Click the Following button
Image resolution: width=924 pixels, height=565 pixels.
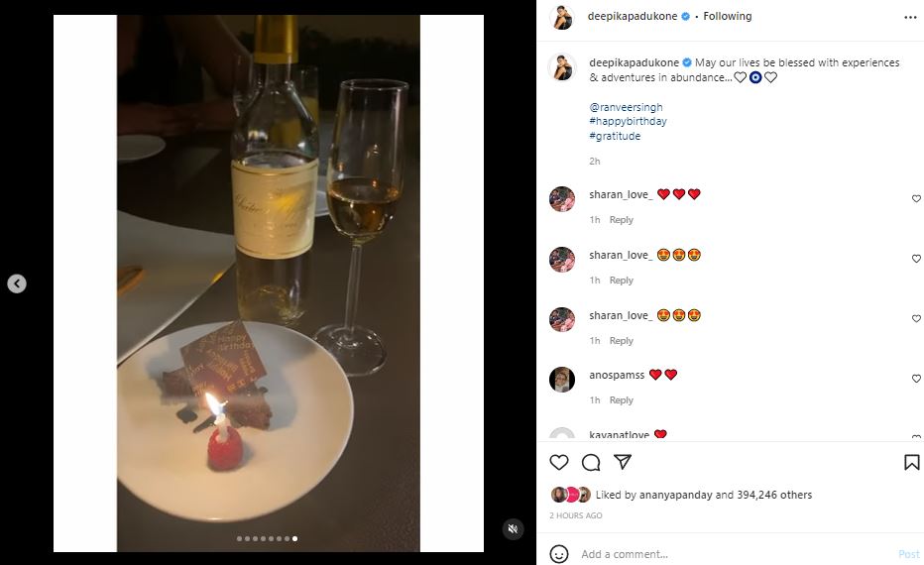(x=728, y=17)
